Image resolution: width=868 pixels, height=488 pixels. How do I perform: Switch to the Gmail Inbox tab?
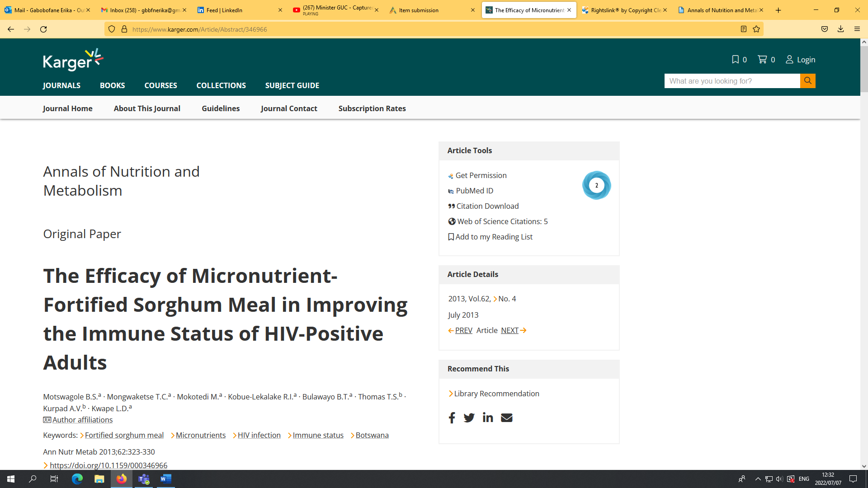(144, 10)
